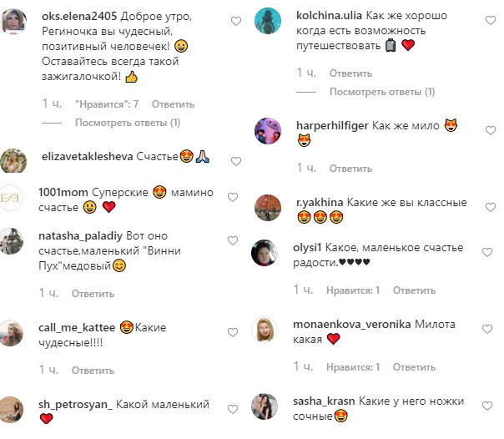The width and height of the screenshot is (504, 439).
Task: Like r.yakhina's comment
Action: pyautogui.click(x=490, y=207)
